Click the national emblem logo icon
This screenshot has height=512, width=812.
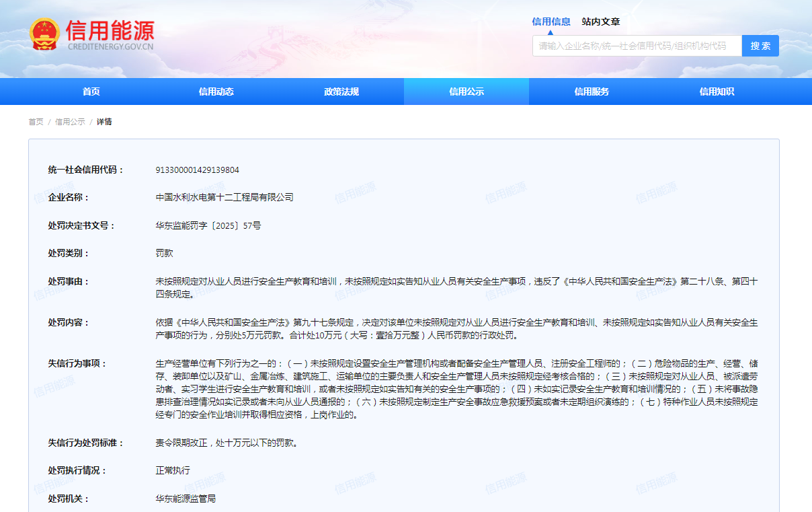coord(45,35)
